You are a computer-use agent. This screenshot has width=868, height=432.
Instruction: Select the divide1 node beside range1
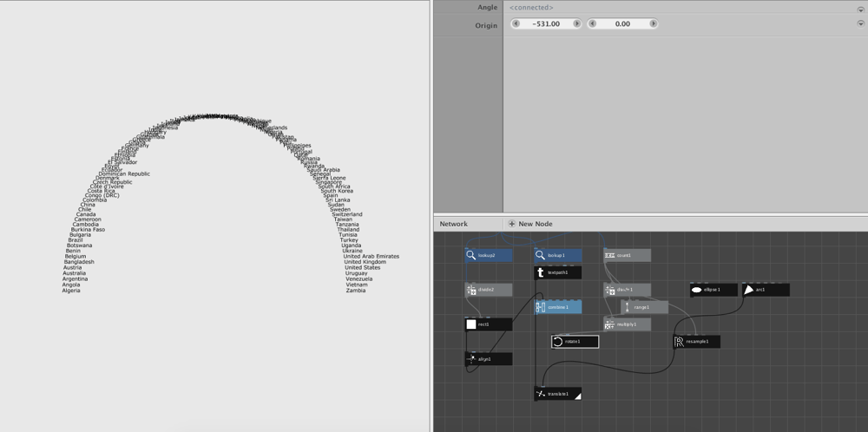tap(627, 290)
